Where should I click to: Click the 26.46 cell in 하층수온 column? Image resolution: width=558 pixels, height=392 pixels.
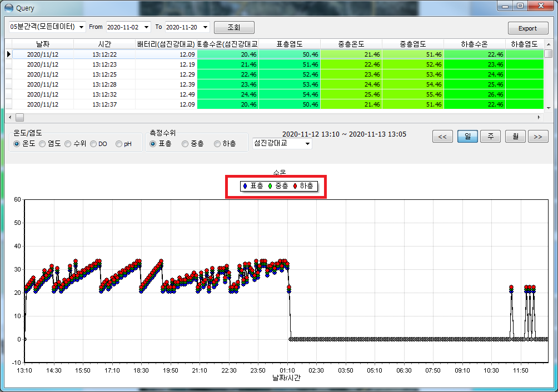pos(475,94)
